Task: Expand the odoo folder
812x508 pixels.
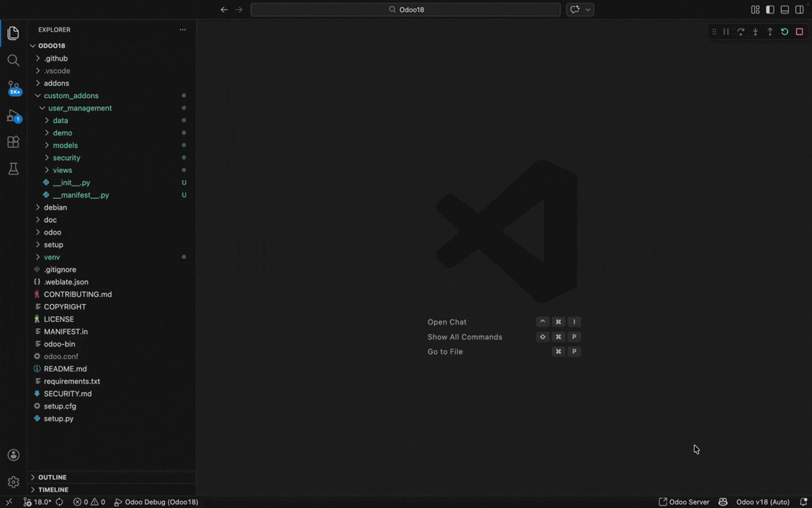Action: click(111, 233)
